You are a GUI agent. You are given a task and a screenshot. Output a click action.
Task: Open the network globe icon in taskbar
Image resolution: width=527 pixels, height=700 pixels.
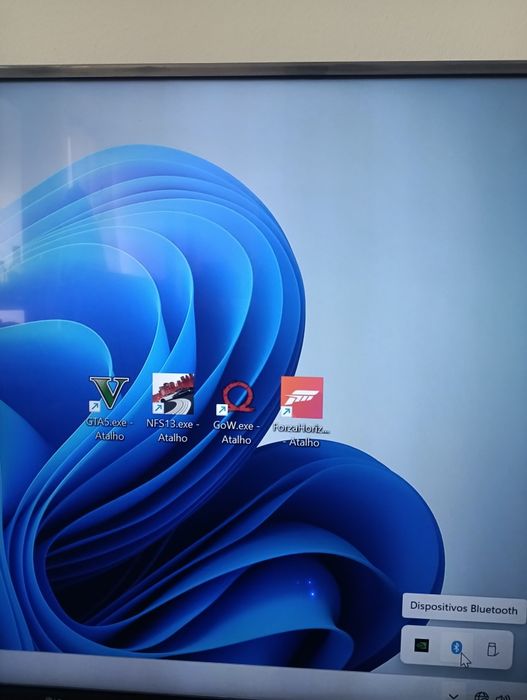point(481,696)
